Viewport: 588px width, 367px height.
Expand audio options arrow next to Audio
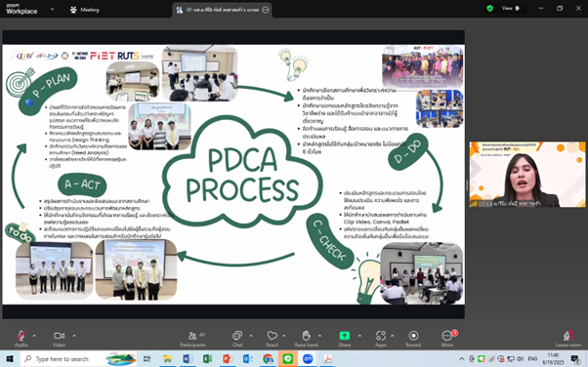[x=34, y=336]
